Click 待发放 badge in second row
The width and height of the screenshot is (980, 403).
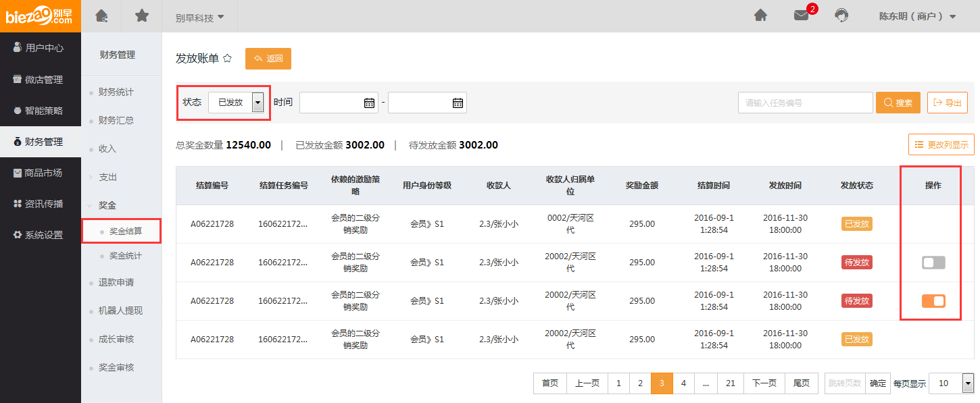(x=856, y=262)
